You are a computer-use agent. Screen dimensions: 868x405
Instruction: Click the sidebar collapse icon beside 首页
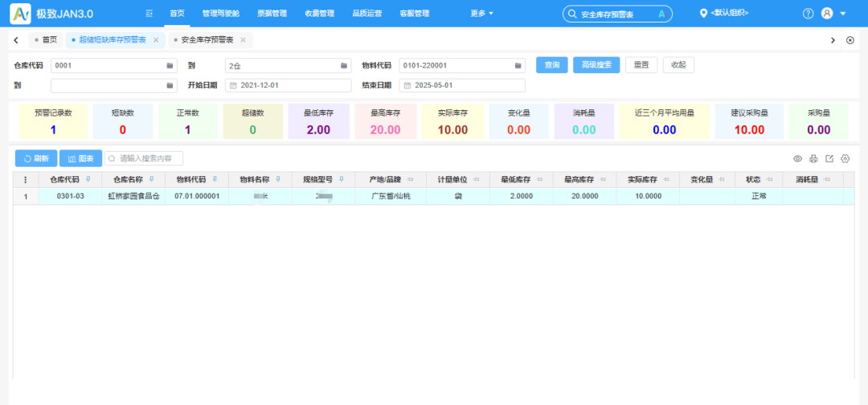pos(149,14)
